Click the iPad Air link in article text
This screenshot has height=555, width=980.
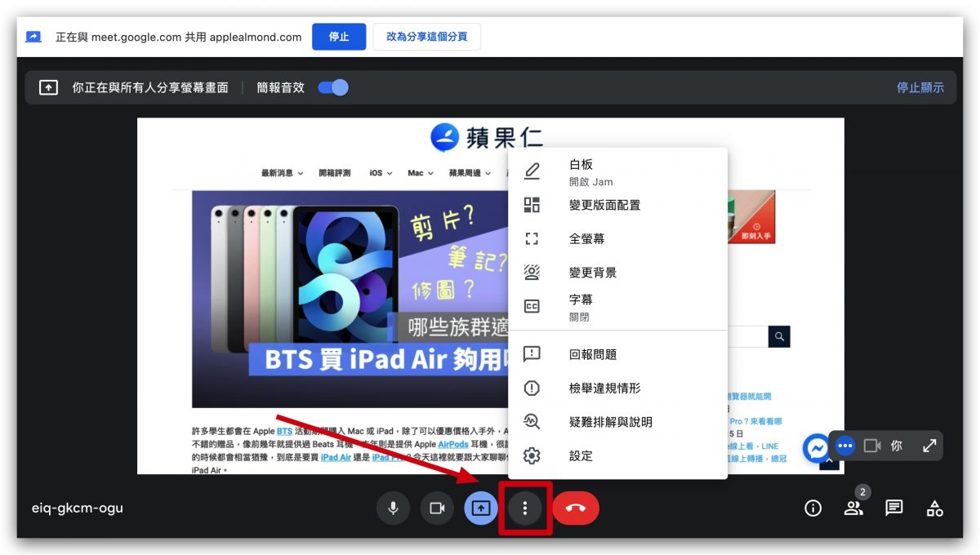click(x=336, y=458)
